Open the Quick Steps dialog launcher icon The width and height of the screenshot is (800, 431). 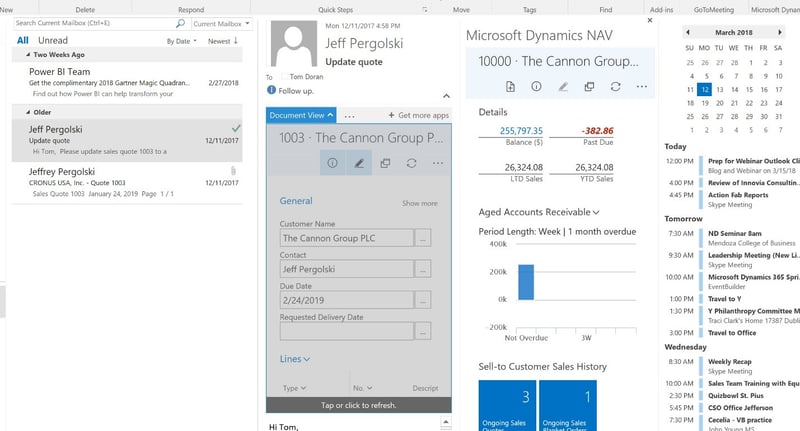(424, 10)
